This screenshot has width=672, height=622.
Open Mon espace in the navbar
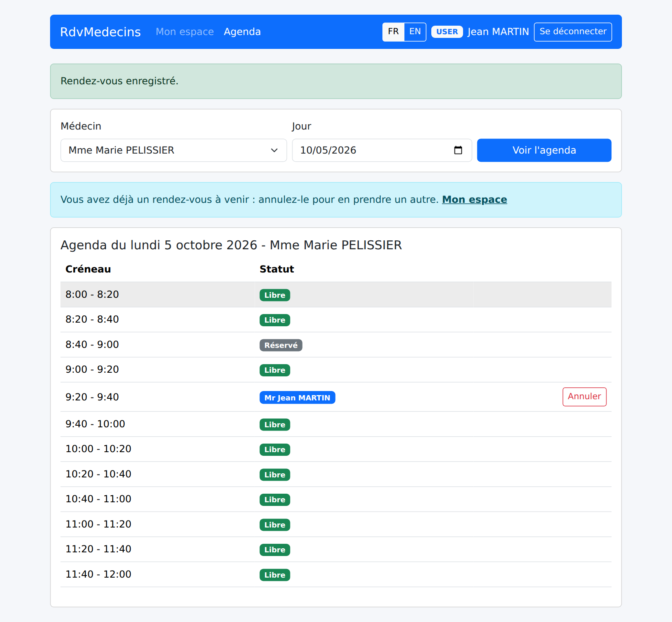click(185, 32)
